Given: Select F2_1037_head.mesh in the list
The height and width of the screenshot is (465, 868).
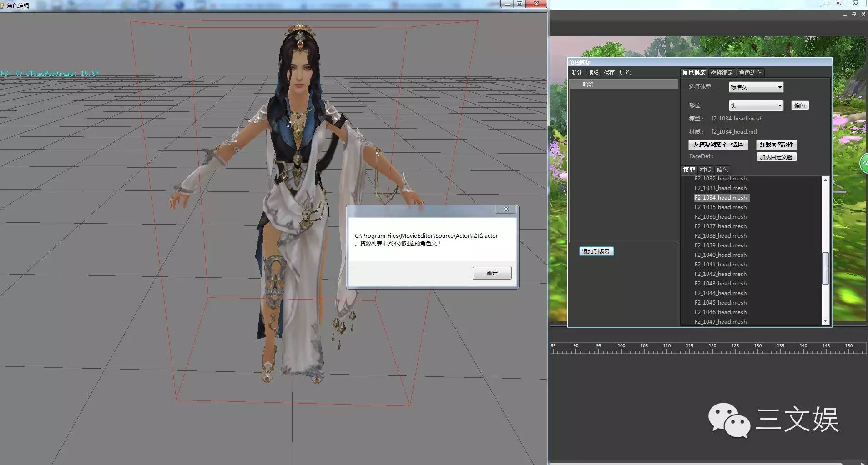Looking at the screenshot, I should click(721, 226).
